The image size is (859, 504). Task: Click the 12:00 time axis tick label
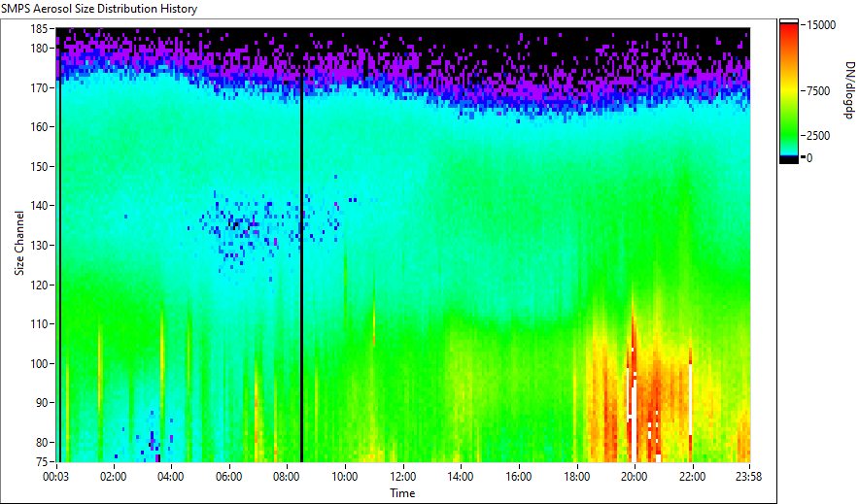pyautogui.click(x=402, y=477)
